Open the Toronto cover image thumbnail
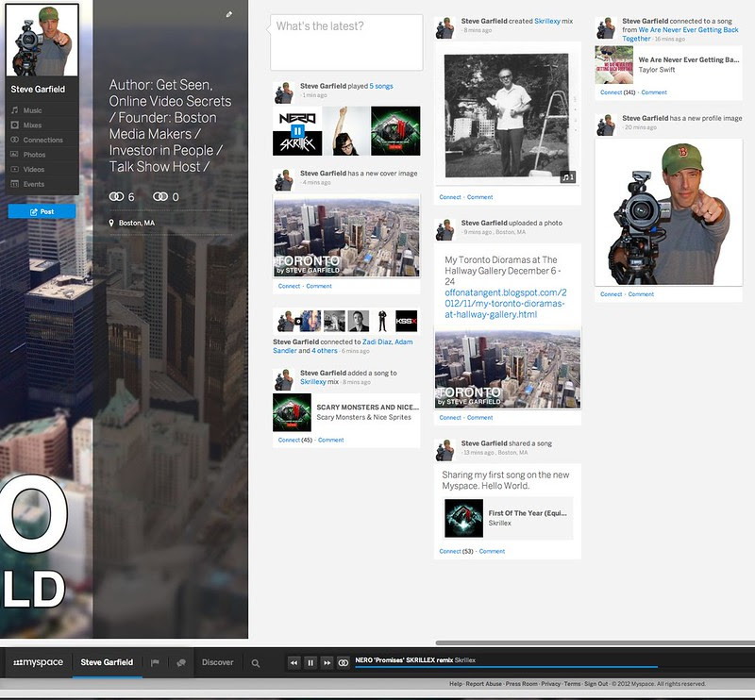The image size is (755, 700). 346,236
